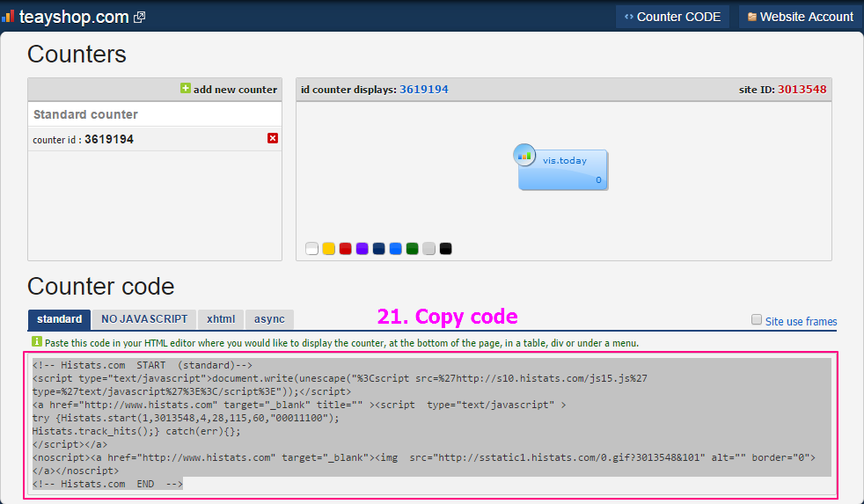Open the Counter CODE page
Screen dimensions: 864x504
tap(672, 17)
